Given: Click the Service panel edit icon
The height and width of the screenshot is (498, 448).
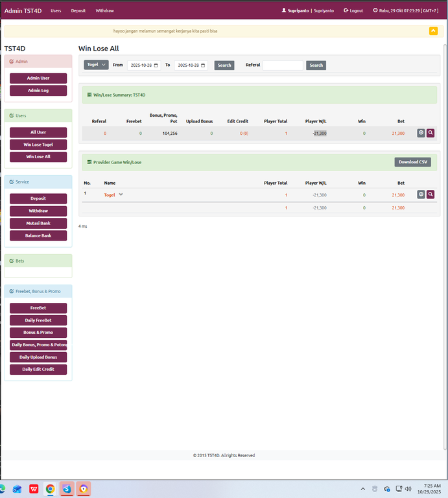Looking at the screenshot, I should click(12, 182).
